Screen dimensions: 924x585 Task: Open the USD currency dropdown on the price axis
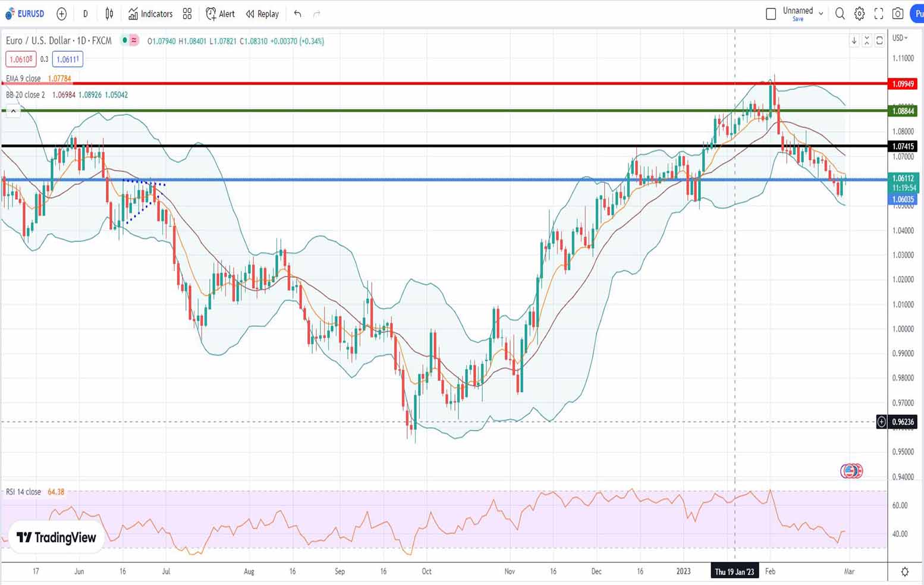click(900, 38)
